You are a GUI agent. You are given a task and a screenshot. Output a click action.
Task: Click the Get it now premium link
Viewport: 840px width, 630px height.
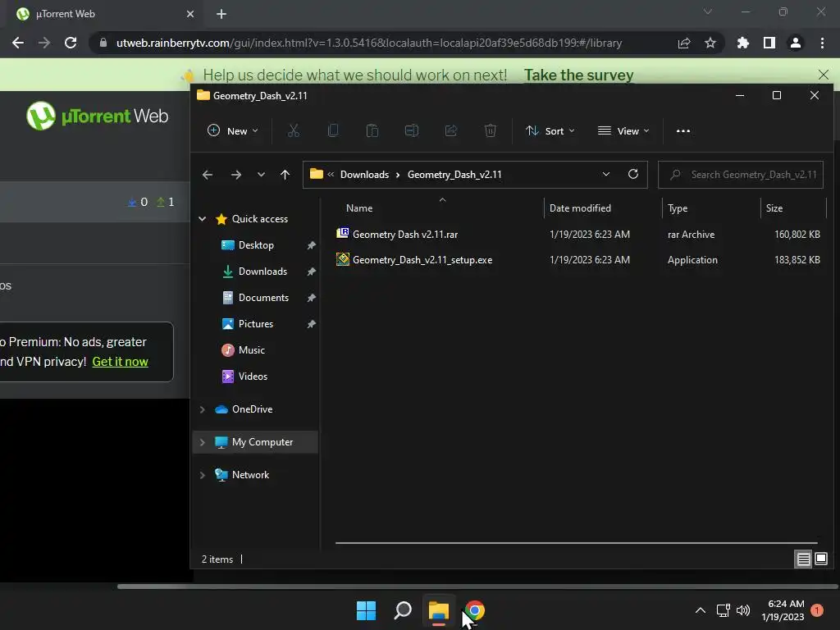(x=120, y=362)
